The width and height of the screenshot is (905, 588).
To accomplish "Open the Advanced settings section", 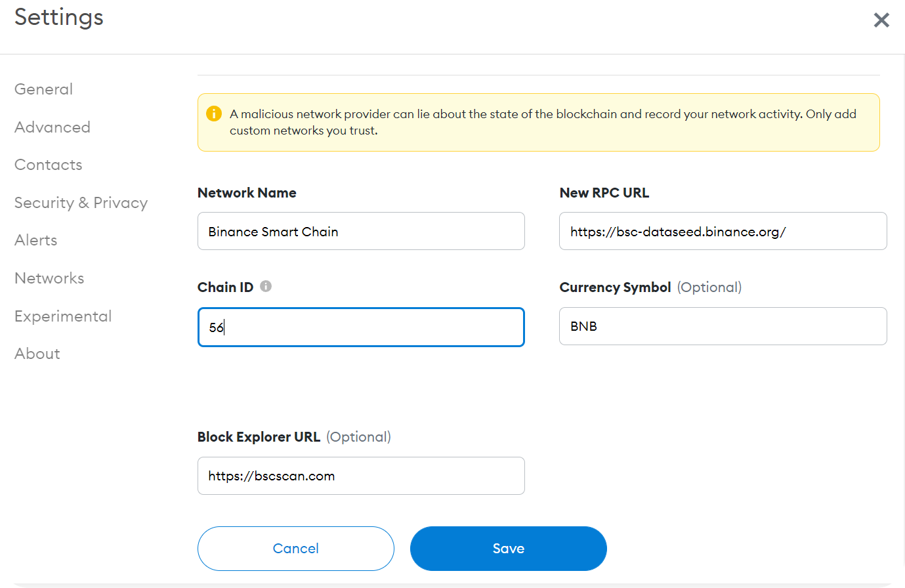I will [53, 127].
